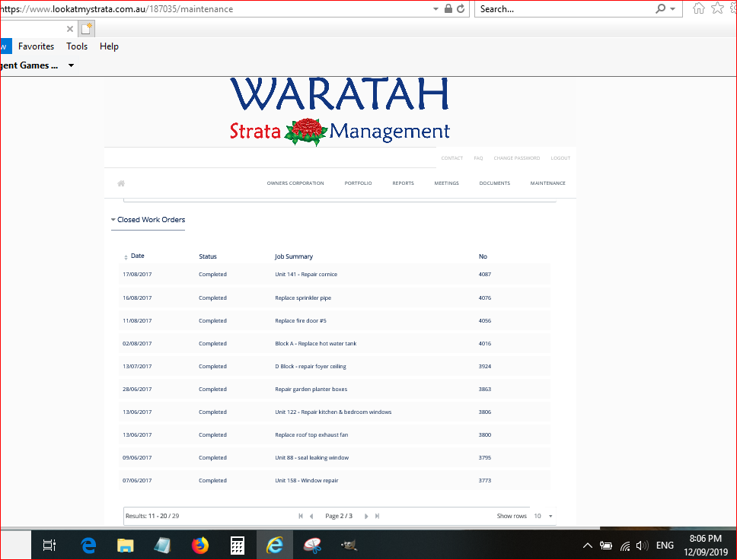Click the address bar URL field
The height and width of the screenshot is (560, 737).
(x=214, y=9)
